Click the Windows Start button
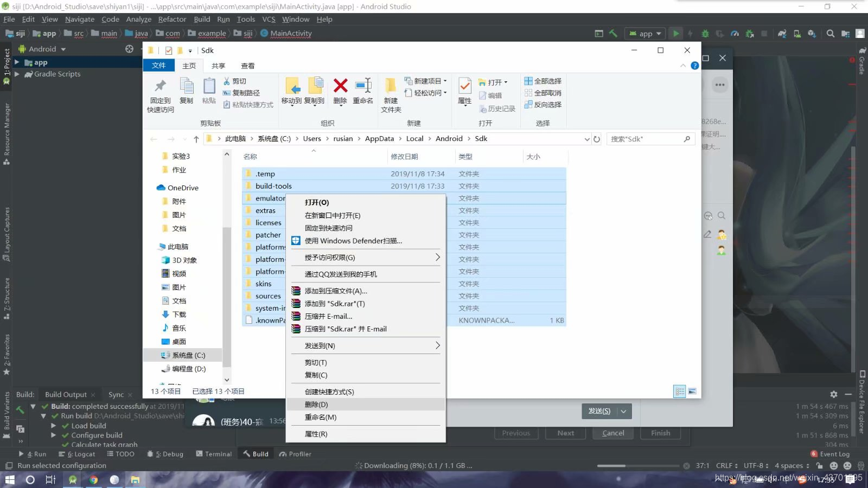Viewport: 868px width, 488px height. (x=9, y=479)
